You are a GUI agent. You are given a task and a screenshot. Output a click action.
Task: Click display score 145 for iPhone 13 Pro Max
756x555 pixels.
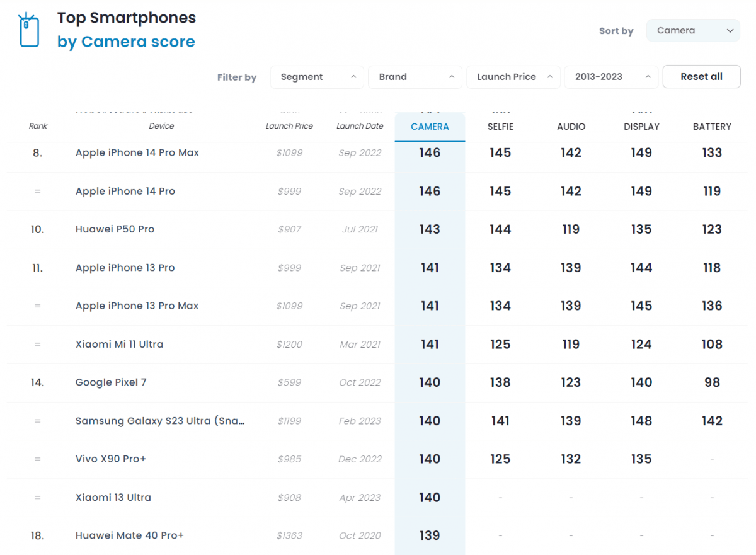(641, 306)
